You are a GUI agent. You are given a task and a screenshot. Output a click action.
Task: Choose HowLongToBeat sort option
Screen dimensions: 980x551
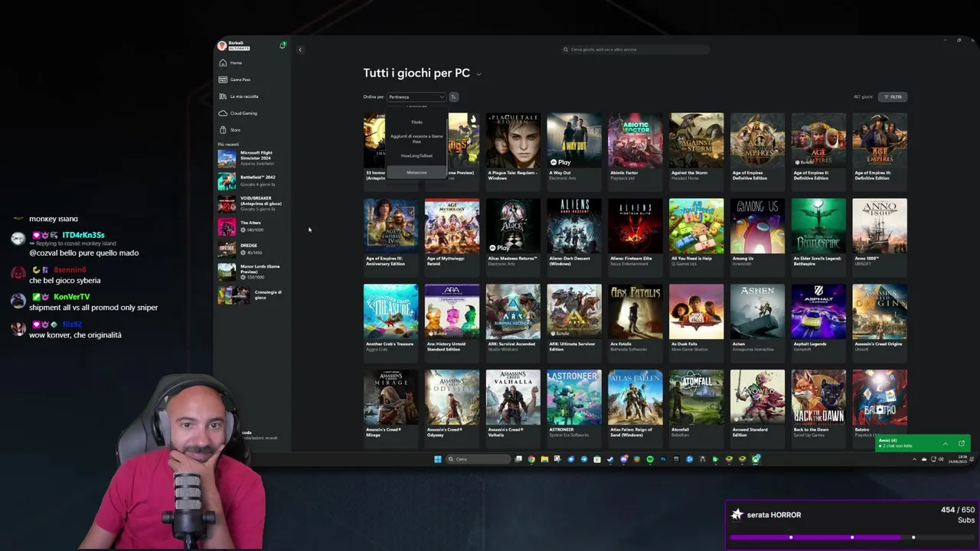point(416,155)
